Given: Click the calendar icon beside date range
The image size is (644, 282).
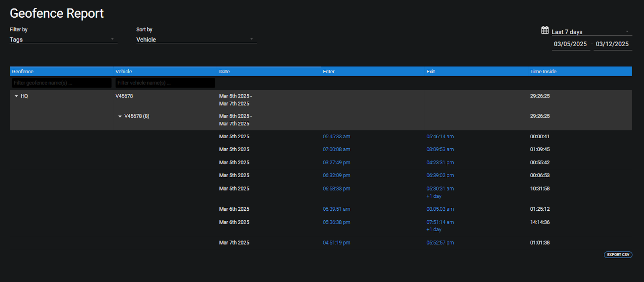Looking at the screenshot, I should 545,30.
